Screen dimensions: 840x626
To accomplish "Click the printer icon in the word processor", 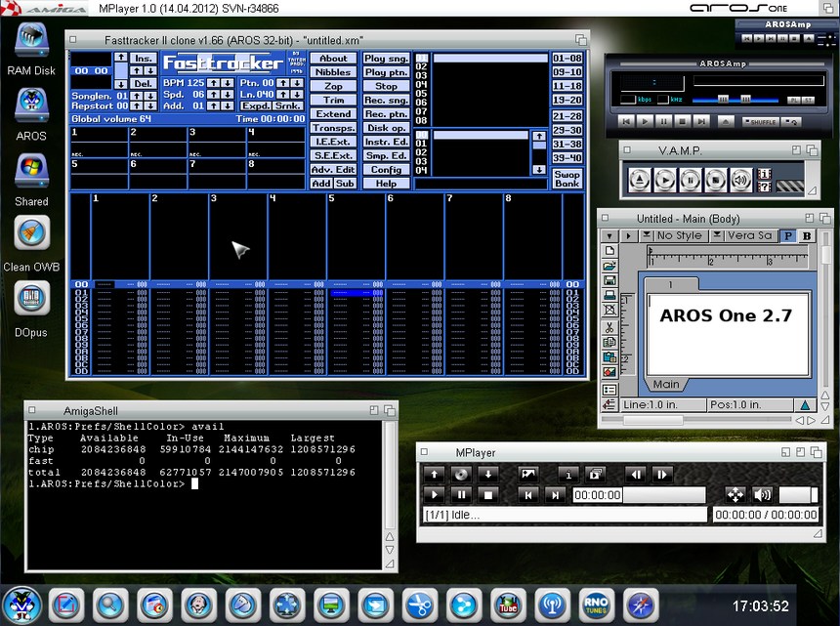I will tap(609, 295).
